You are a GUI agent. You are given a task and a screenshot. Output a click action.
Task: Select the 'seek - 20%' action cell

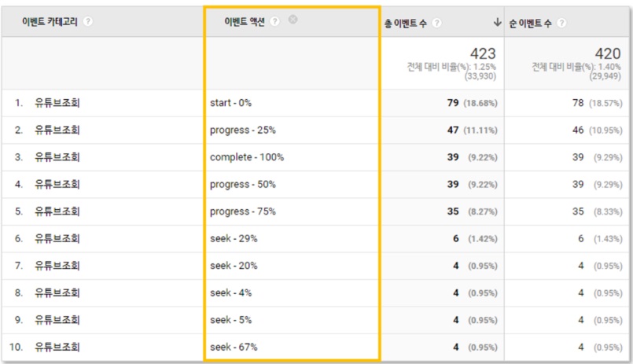coord(234,266)
